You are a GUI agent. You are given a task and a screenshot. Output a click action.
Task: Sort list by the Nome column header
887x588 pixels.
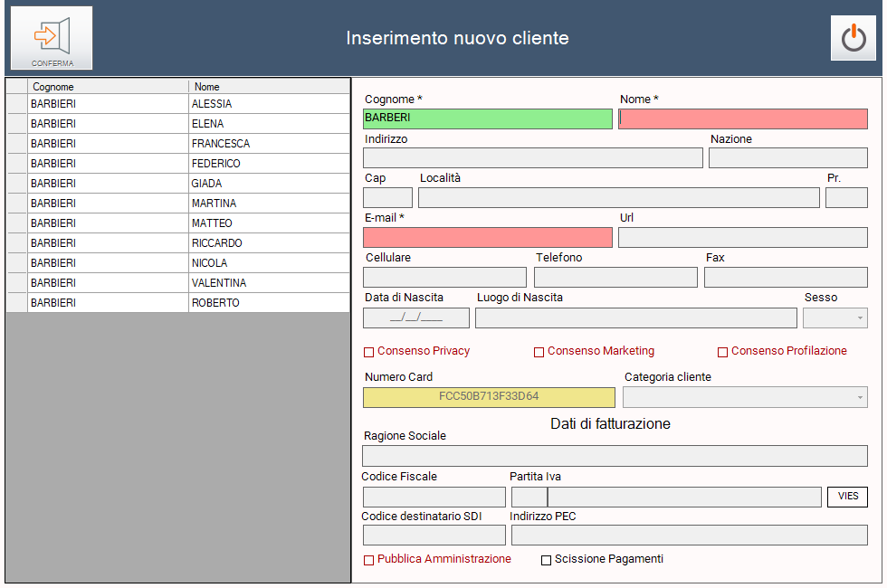point(270,87)
